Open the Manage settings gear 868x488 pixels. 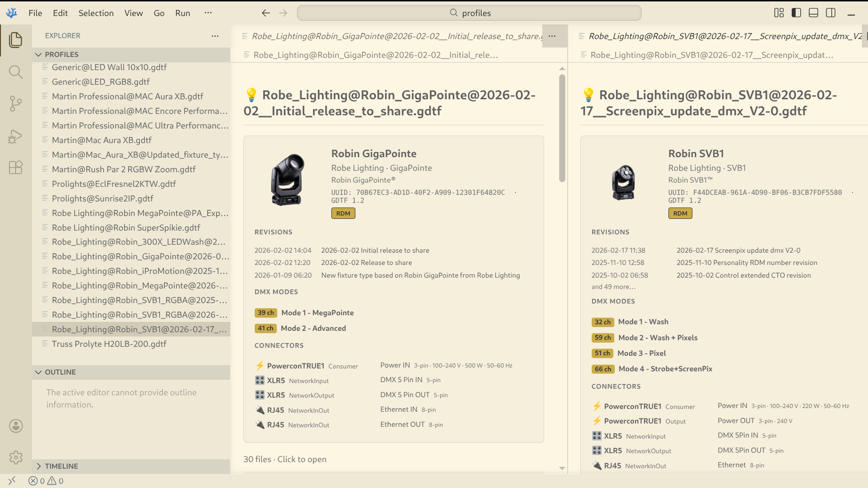coord(16,457)
